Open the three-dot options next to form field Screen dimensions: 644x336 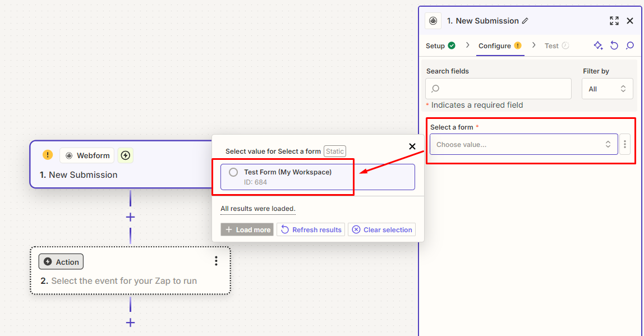(625, 144)
